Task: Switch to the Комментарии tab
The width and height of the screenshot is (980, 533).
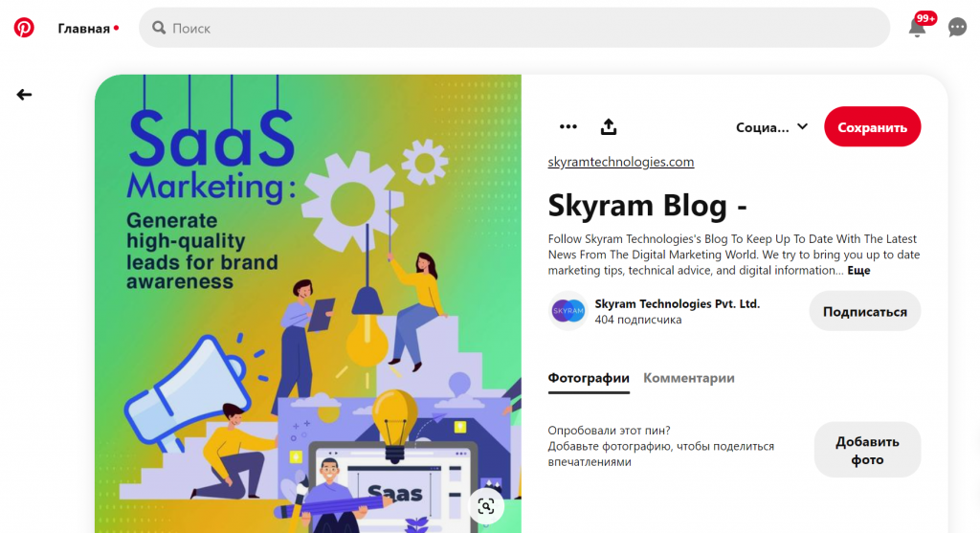Action: pyautogui.click(x=689, y=379)
